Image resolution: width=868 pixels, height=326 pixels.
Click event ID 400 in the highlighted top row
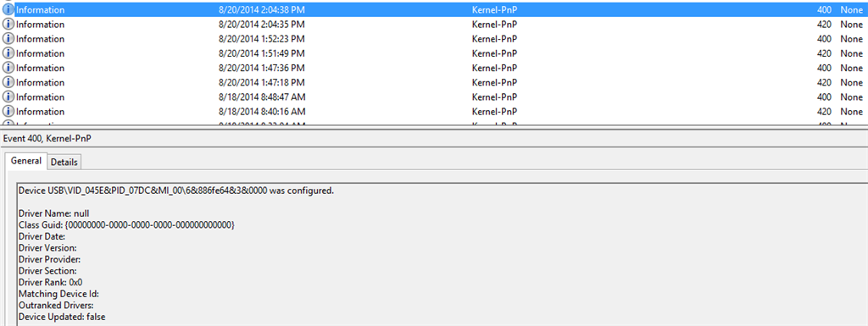coord(824,10)
